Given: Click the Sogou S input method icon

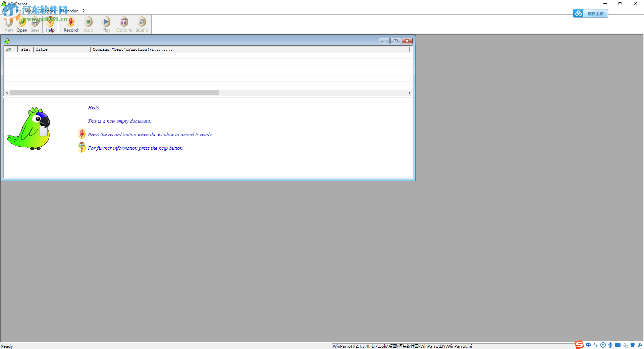Looking at the screenshot, I should [579, 345].
